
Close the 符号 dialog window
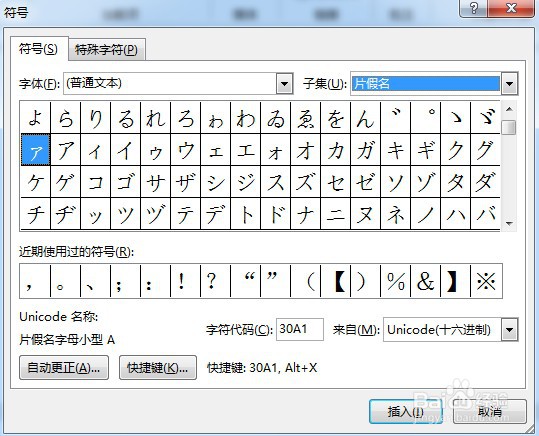511,8
